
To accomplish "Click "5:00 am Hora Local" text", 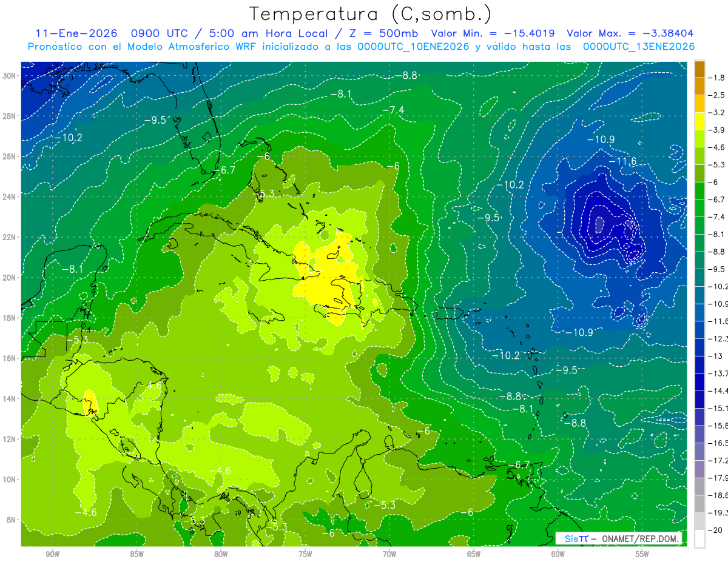I will (269, 33).
